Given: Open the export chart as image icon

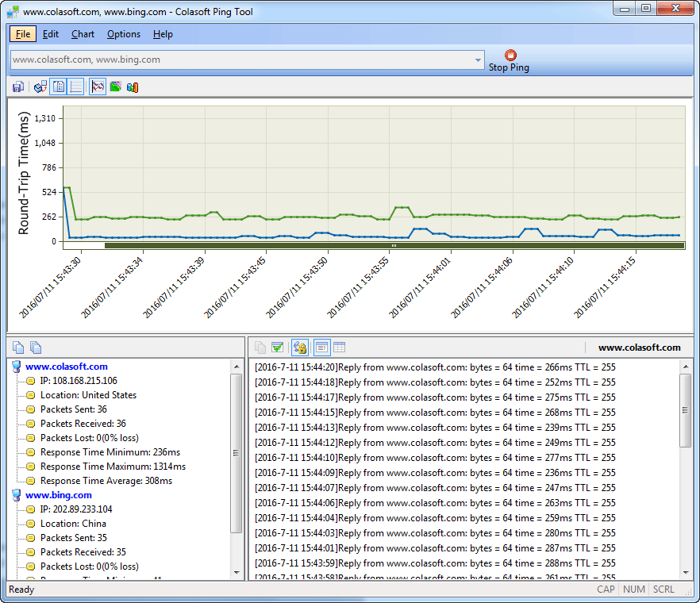Looking at the screenshot, I should (115, 86).
